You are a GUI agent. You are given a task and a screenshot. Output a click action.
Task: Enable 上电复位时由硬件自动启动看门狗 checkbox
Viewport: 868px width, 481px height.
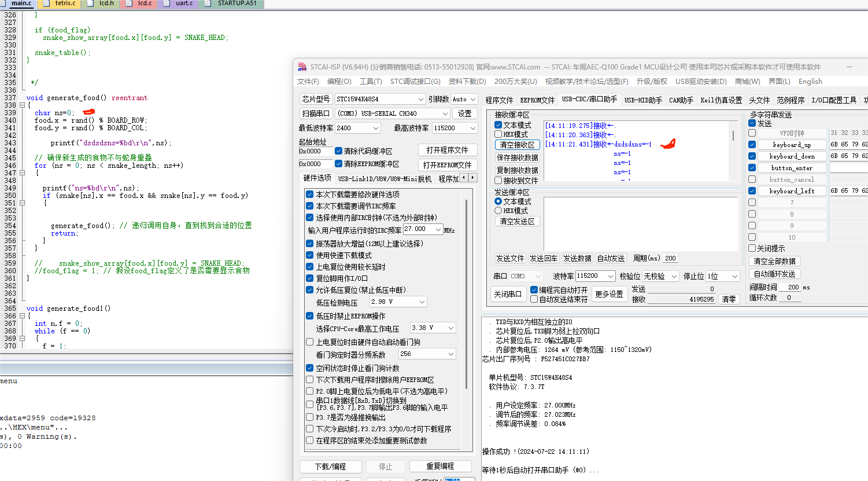310,342
